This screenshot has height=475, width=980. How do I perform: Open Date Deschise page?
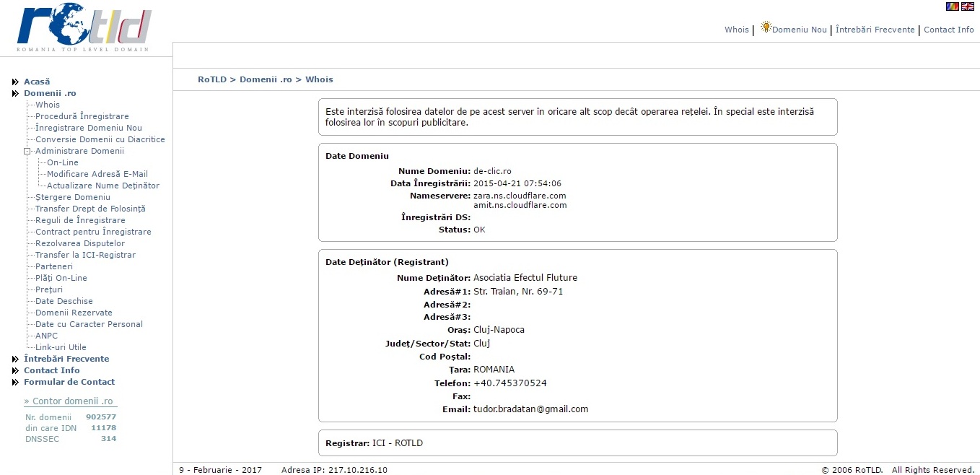coord(64,302)
